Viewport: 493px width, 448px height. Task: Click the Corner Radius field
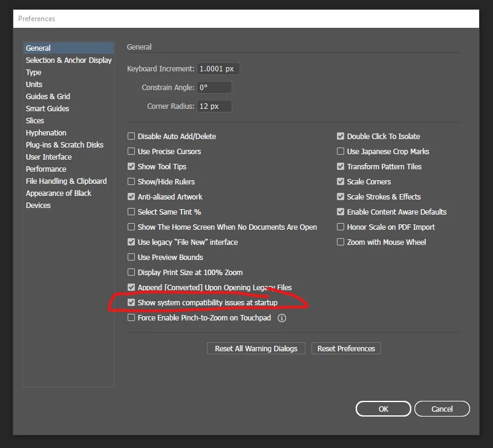pyautogui.click(x=214, y=106)
